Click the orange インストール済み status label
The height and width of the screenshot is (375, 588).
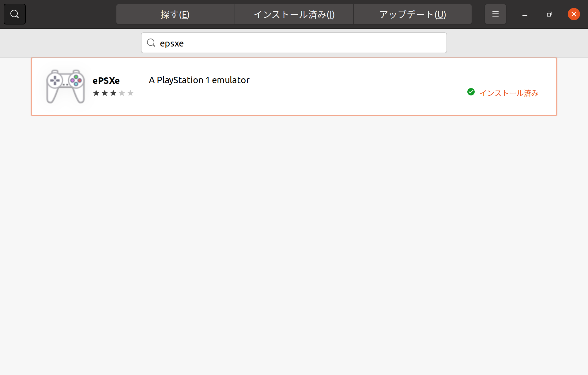(x=509, y=93)
